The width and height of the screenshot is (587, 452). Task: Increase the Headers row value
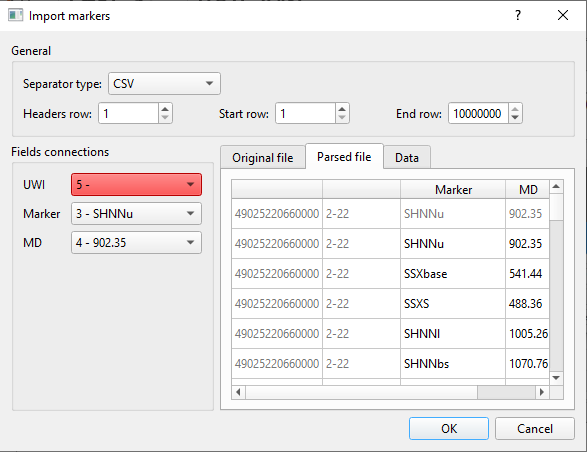tap(165, 109)
